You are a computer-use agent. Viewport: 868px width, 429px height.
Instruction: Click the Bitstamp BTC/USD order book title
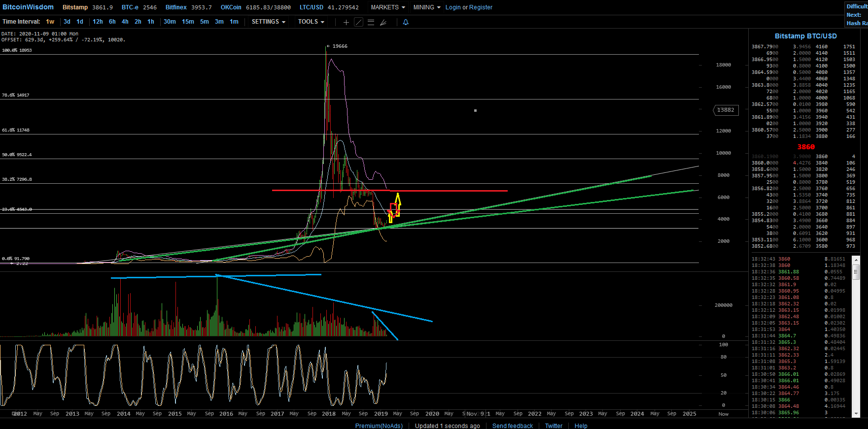click(805, 36)
